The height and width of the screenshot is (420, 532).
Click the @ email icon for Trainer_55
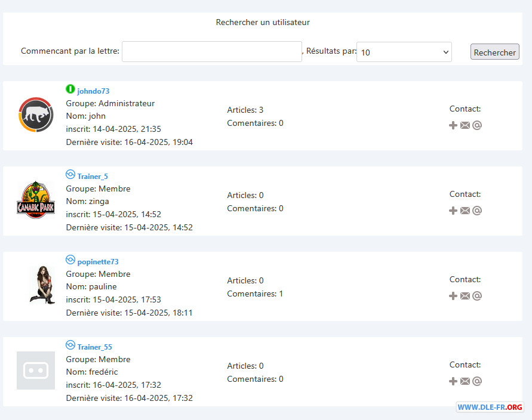click(x=477, y=381)
